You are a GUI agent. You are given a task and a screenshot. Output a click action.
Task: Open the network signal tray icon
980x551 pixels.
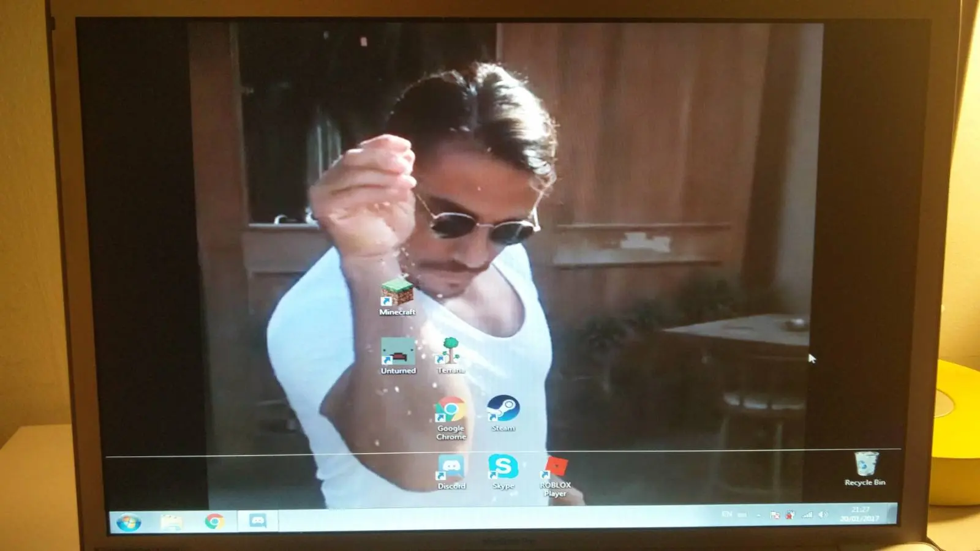[807, 515]
